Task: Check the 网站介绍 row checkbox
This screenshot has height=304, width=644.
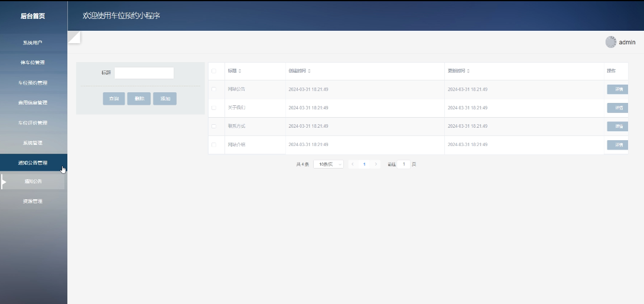Action: [213, 145]
